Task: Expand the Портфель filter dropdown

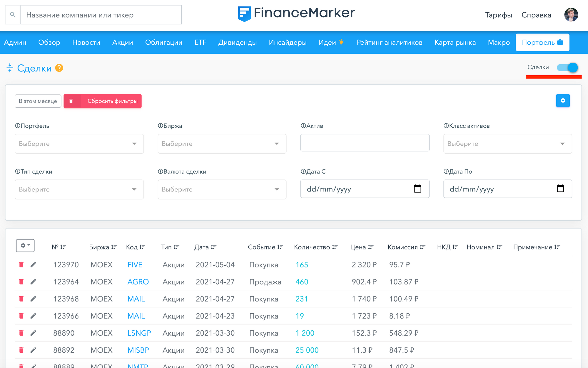Action: point(79,144)
